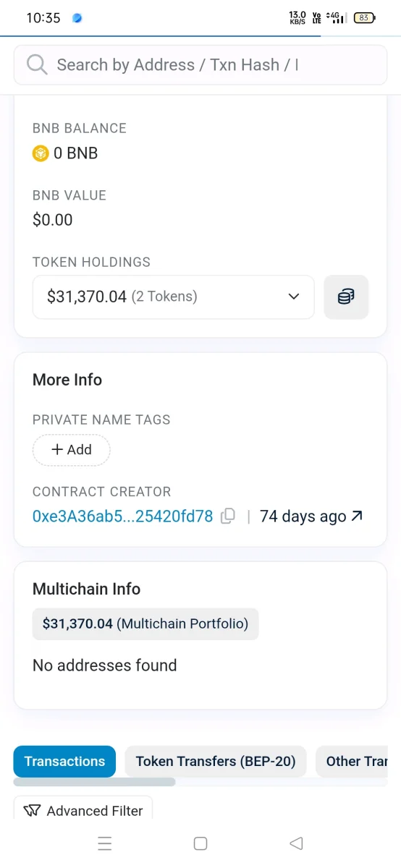This screenshot has width=401, height=868.
Task: Expand the $31,370.04 token holdings dropdown
Action: 174,297
